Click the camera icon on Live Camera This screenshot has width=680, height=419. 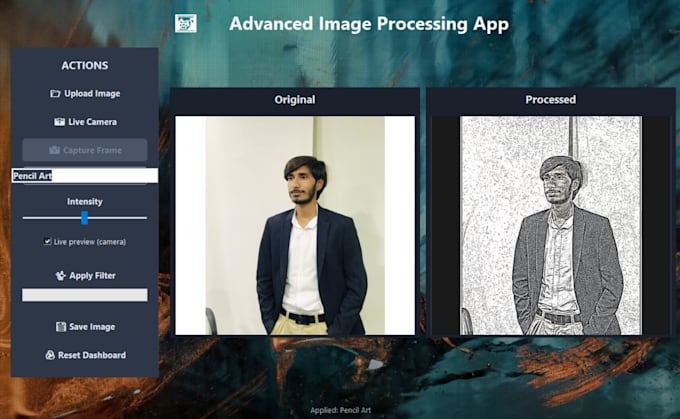coord(59,122)
